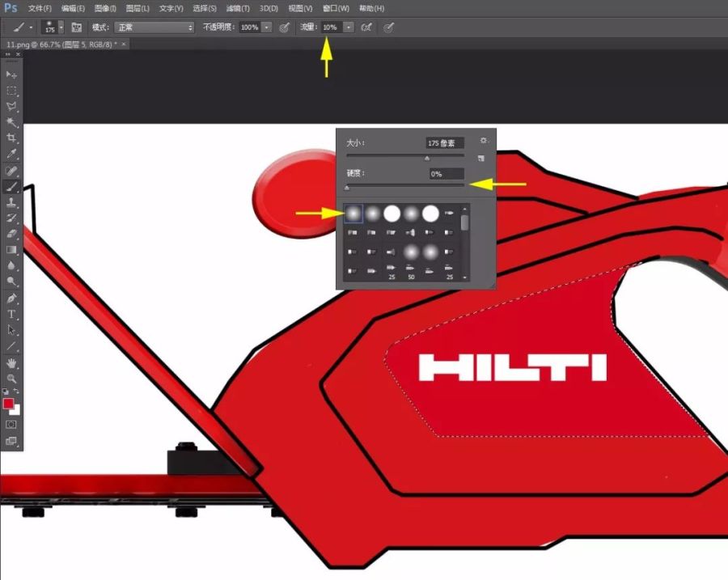Pick the first soft round brush preset
The height and width of the screenshot is (580, 728).
(x=353, y=214)
